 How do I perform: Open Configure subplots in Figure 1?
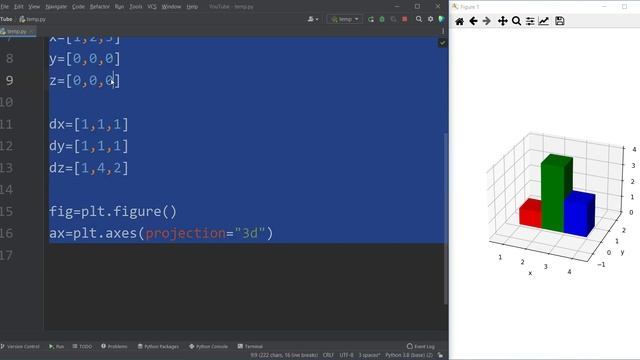(x=530, y=21)
